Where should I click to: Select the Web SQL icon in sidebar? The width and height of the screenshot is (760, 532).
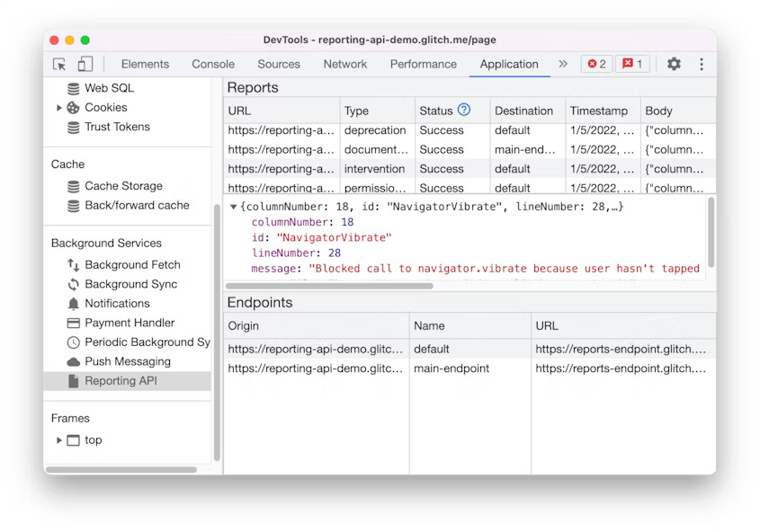pyautogui.click(x=74, y=88)
